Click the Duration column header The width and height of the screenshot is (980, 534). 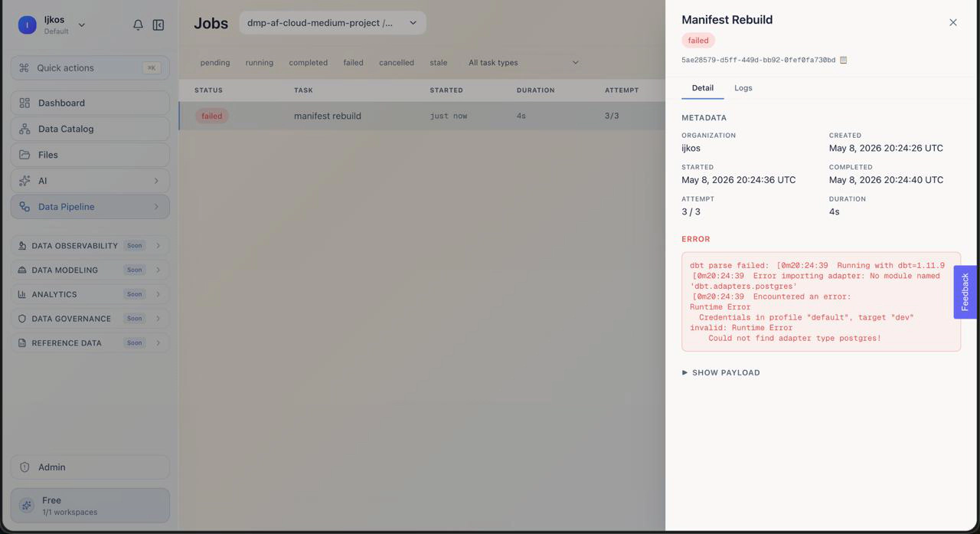pyautogui.click(x=536, y=90)
